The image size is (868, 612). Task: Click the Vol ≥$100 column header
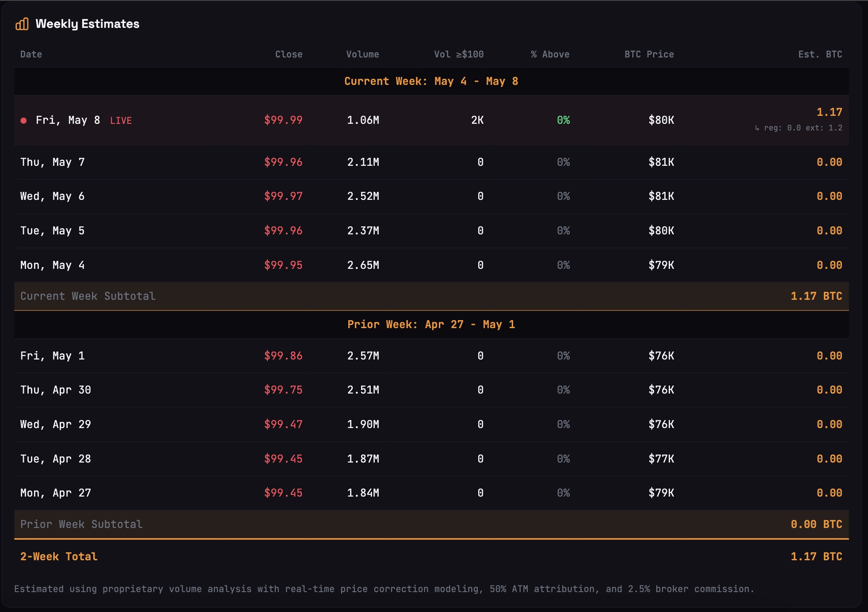459,54
